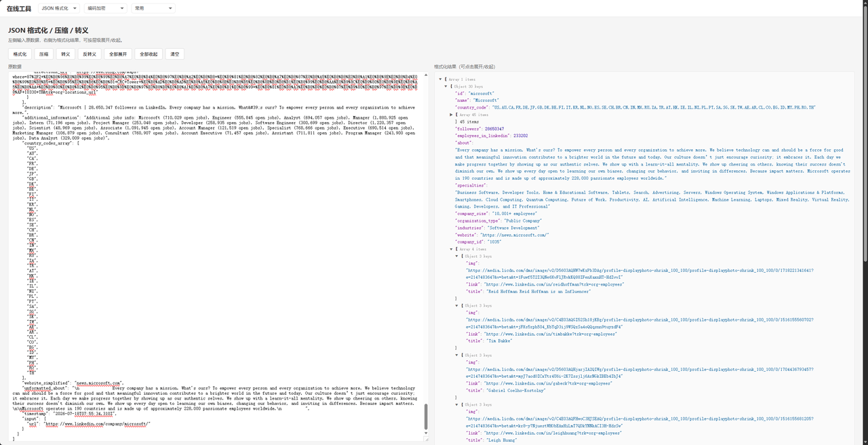Click the page's right-edge vertical scrollbar
This screenshot has width=868, height=445.
click(865, 136)
